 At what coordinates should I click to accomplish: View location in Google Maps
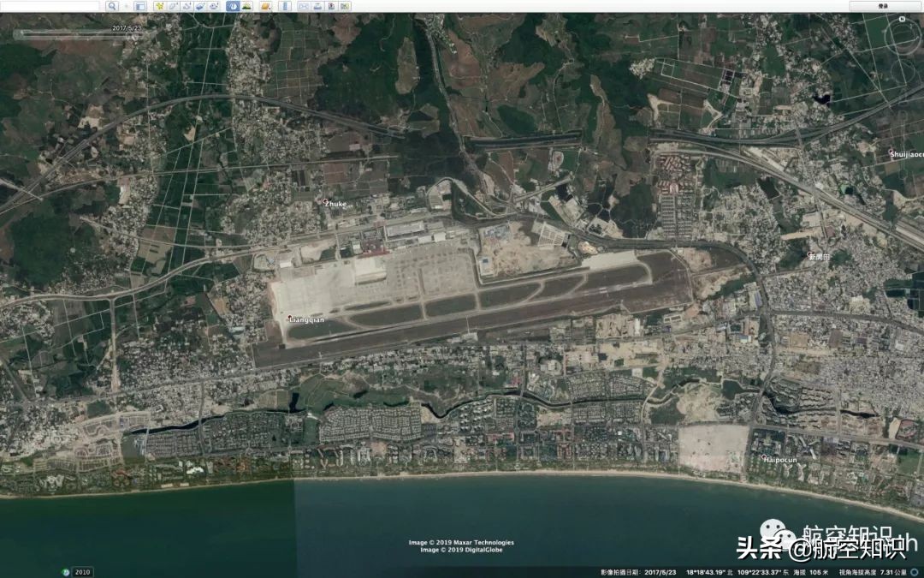tap(348, 6)
